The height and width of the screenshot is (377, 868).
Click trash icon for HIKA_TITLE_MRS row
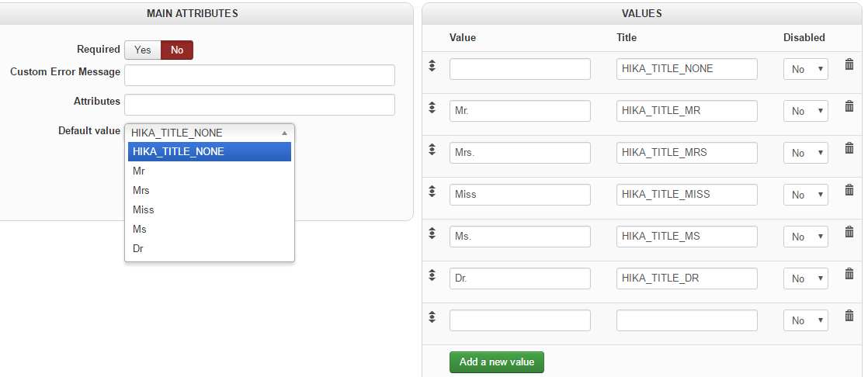[x=849, y=148]
